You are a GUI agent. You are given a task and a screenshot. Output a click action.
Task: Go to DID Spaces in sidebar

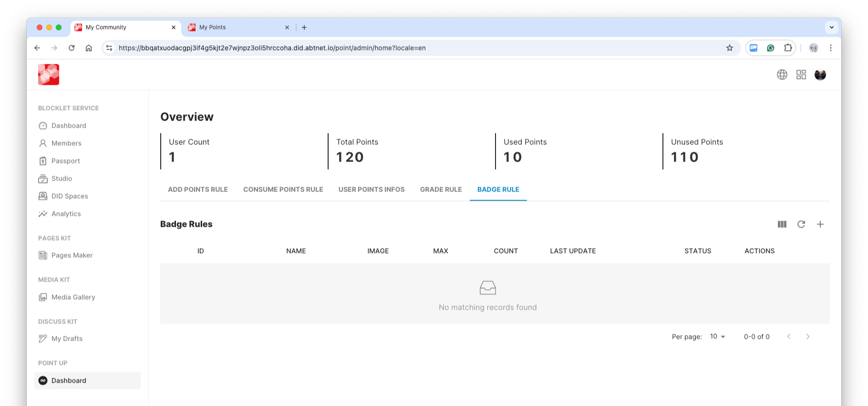point(70,196)
